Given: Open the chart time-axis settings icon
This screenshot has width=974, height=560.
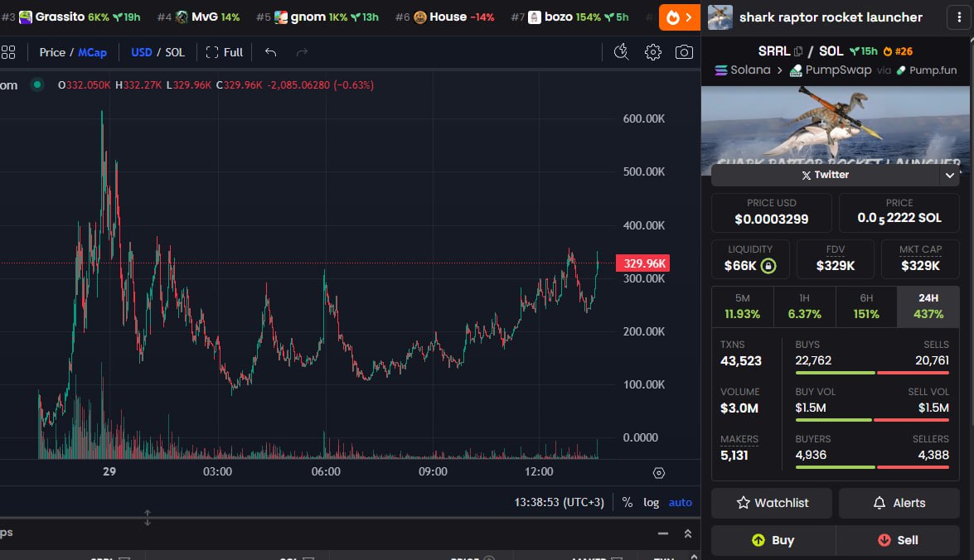Looking at the screenshot, I should [659, 473].
